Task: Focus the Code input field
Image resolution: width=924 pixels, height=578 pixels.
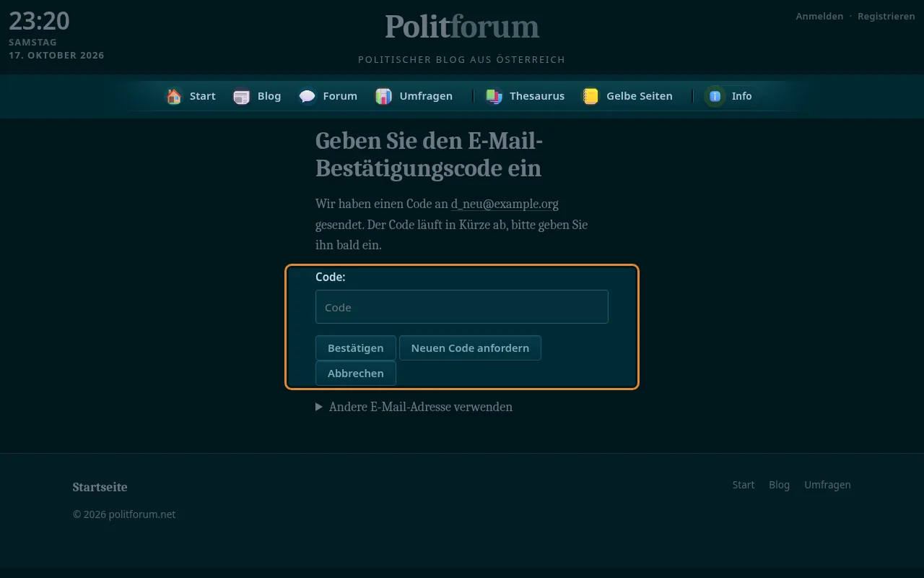Action: [462, 307]
